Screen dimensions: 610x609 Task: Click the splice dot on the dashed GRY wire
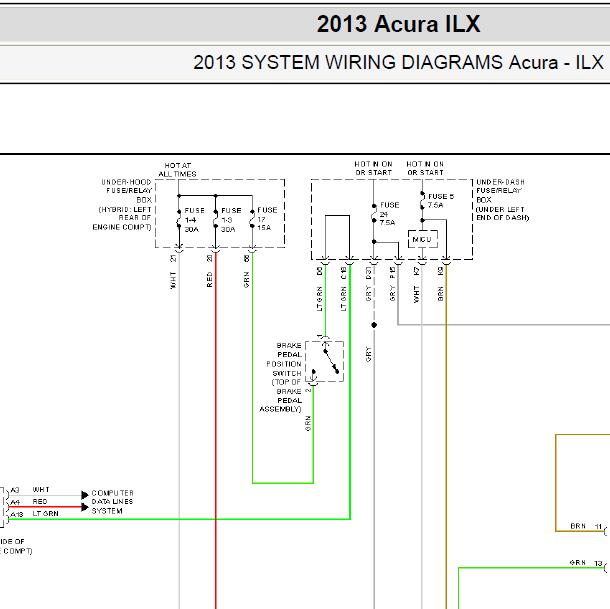tap(374, 325)
